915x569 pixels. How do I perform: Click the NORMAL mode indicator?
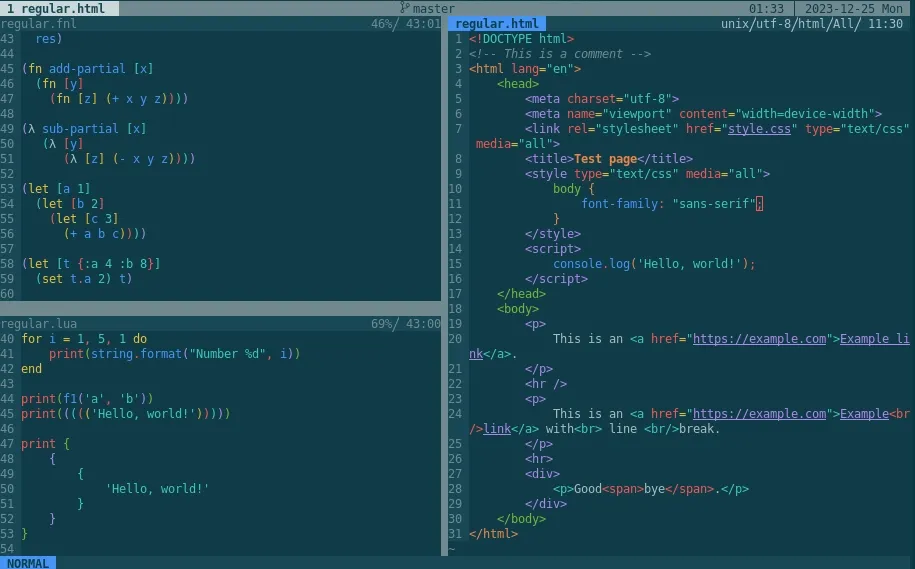pos(28,563)
